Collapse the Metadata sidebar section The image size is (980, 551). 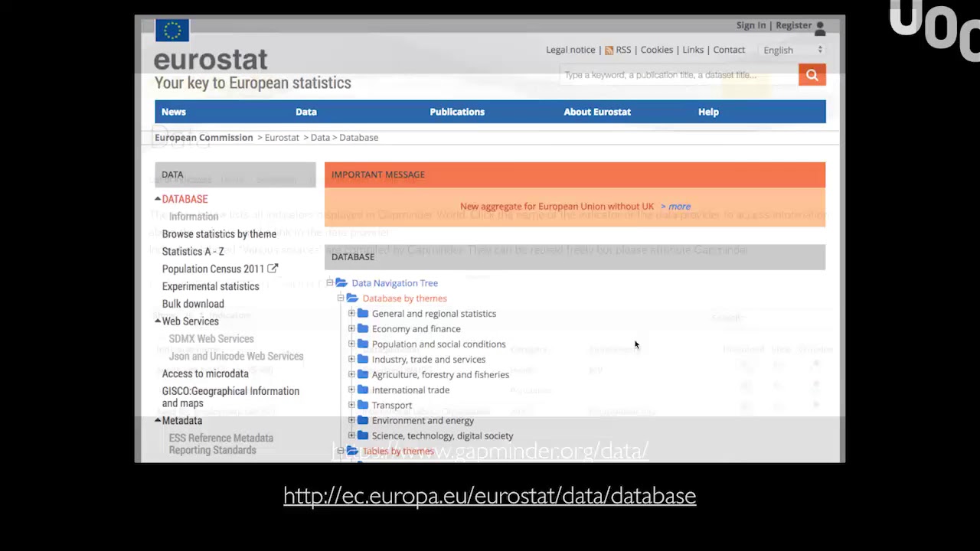pyautogui.click(x=158, y=421)
